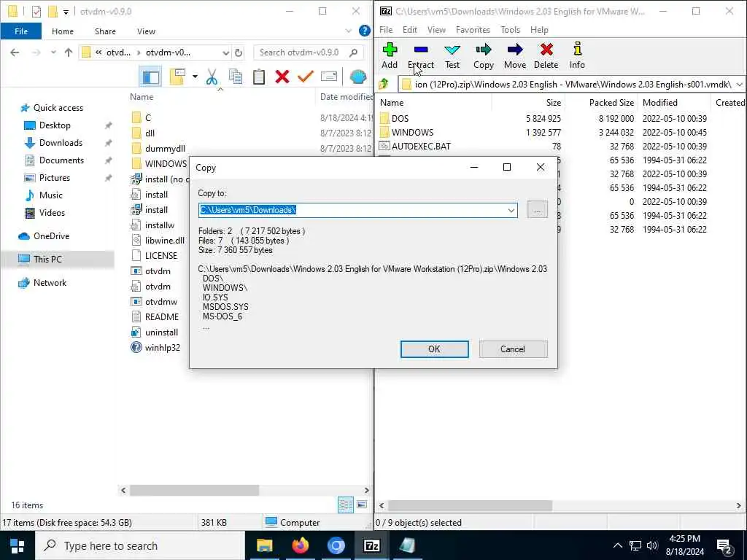Switch to Details view icon in Explorer
The height and width of the screenshot is (560, 747).
pos(346,505)
